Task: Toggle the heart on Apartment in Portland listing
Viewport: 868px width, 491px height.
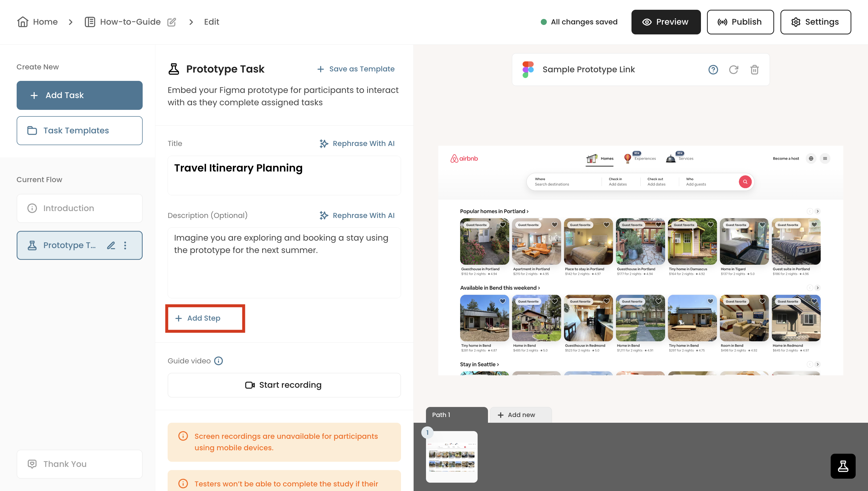Action: [x=555, y=225]
